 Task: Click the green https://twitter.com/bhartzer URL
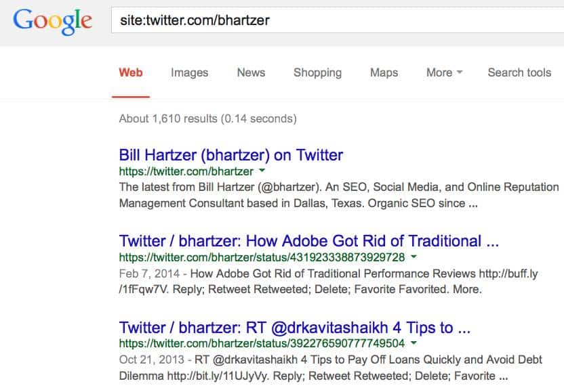point(186,171)
